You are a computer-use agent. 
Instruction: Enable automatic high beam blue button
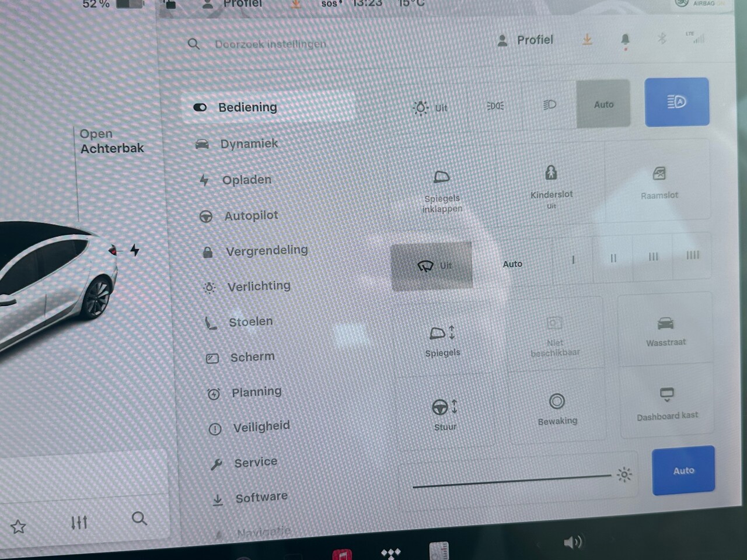pos(676,102)
